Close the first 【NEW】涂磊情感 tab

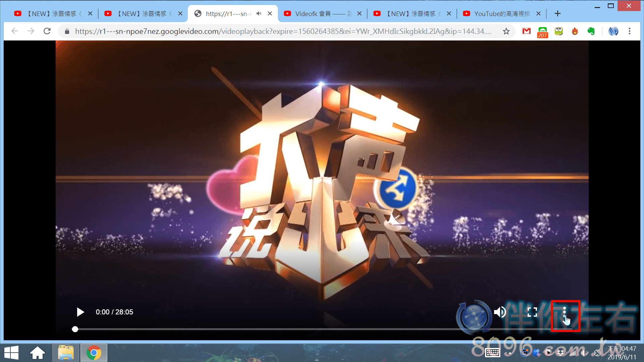(90, 14)
